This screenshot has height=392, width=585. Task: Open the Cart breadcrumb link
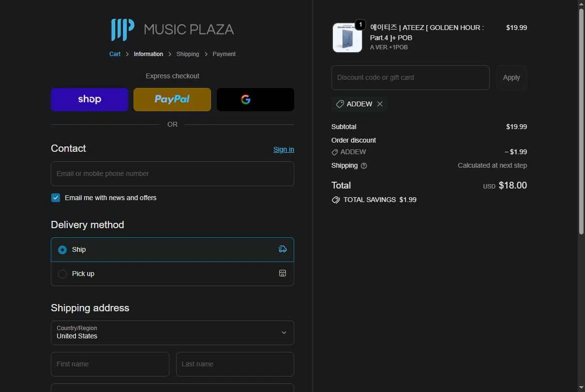coord(115,54)
